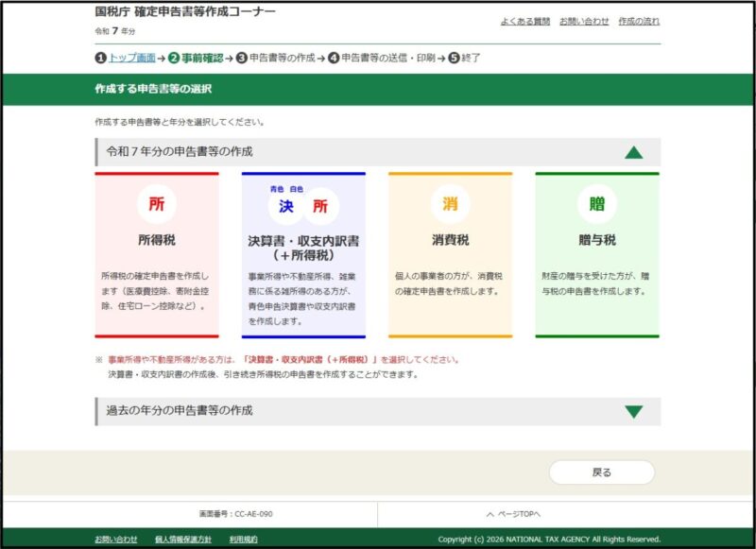
Task: Expand the 過去の年分の申告書等の作成 section using the down triangle
Action: tap(633, 411)
